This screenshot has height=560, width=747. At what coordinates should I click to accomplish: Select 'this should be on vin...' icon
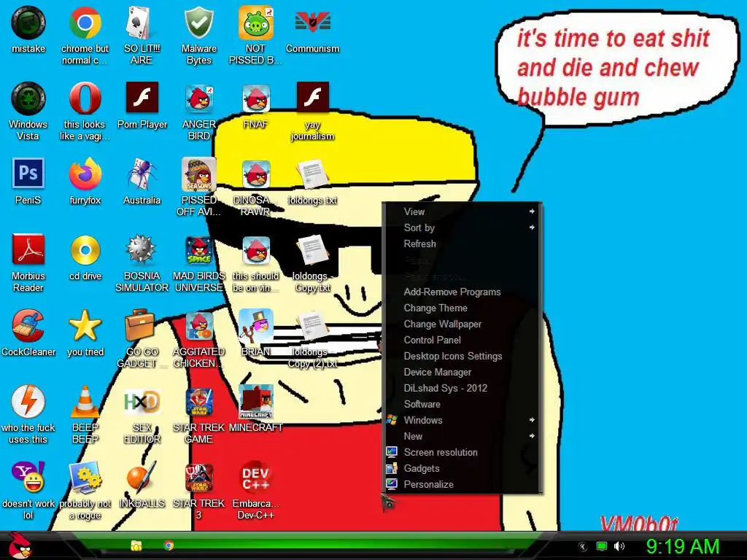(256, 251)
